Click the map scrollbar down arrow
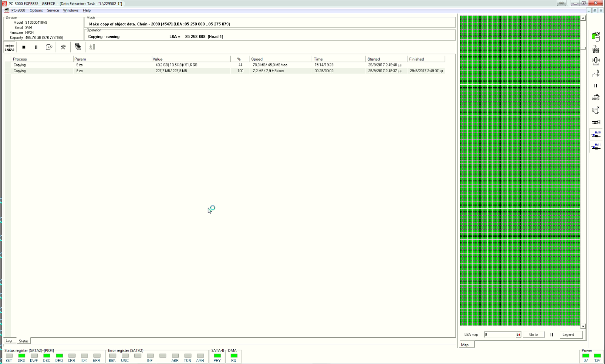Image resolution: width=605 pixels, height=364 pixels. (x=583, y=326)
